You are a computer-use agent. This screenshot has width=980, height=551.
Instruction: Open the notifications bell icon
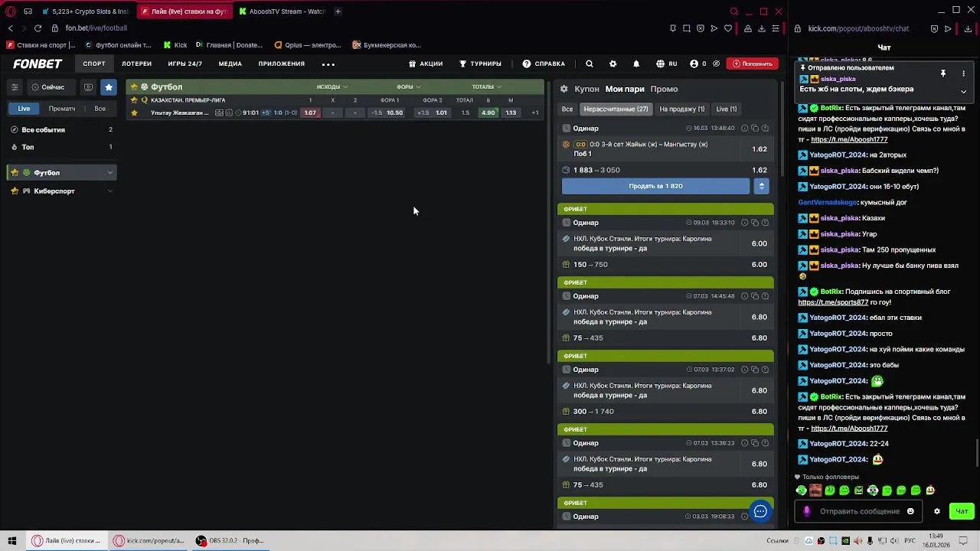point(635,64)
